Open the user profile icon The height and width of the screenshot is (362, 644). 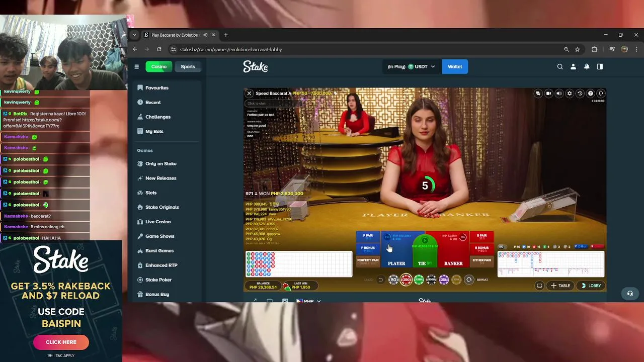573,66
